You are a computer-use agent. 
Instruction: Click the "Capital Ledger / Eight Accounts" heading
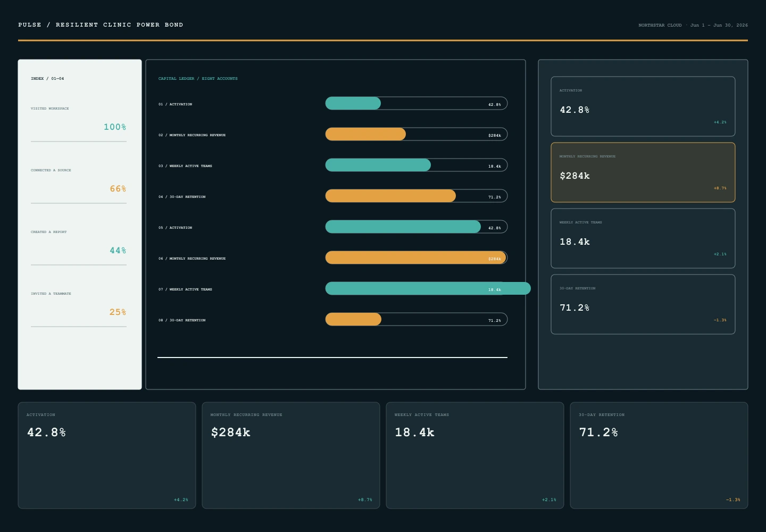click(x=198, y=79)
